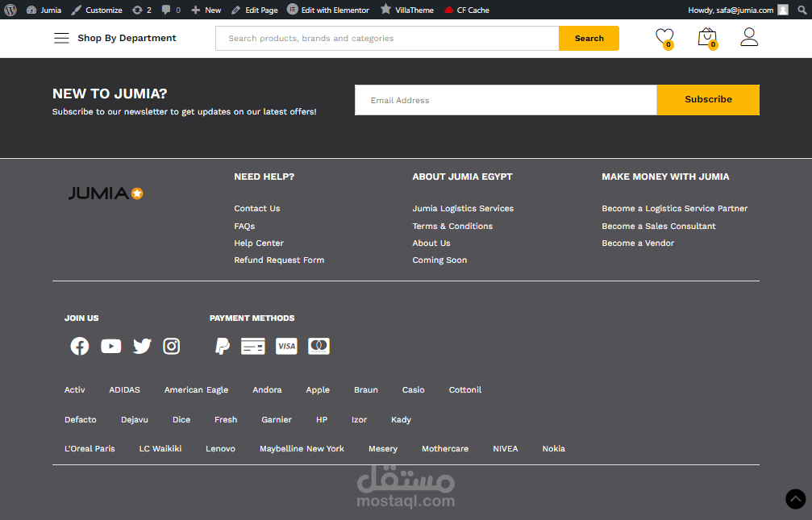Open the updates count item showing 2

click(142, 10)
